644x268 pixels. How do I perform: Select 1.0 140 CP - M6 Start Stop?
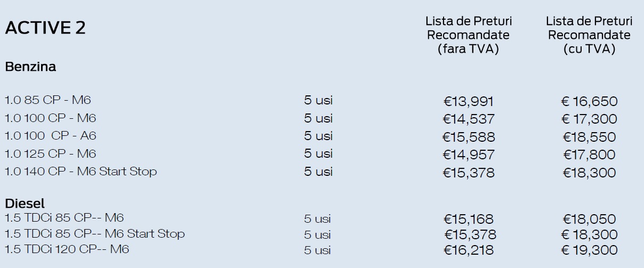point(80,172)
